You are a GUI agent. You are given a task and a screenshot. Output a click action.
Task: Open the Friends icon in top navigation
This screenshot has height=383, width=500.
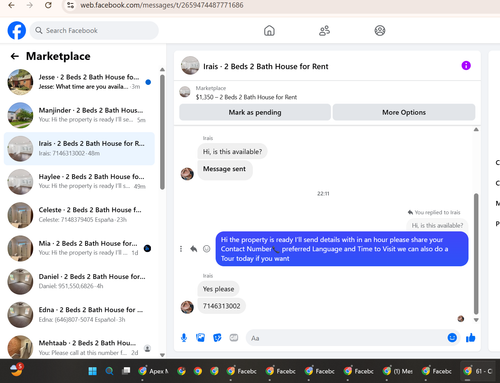324,31
